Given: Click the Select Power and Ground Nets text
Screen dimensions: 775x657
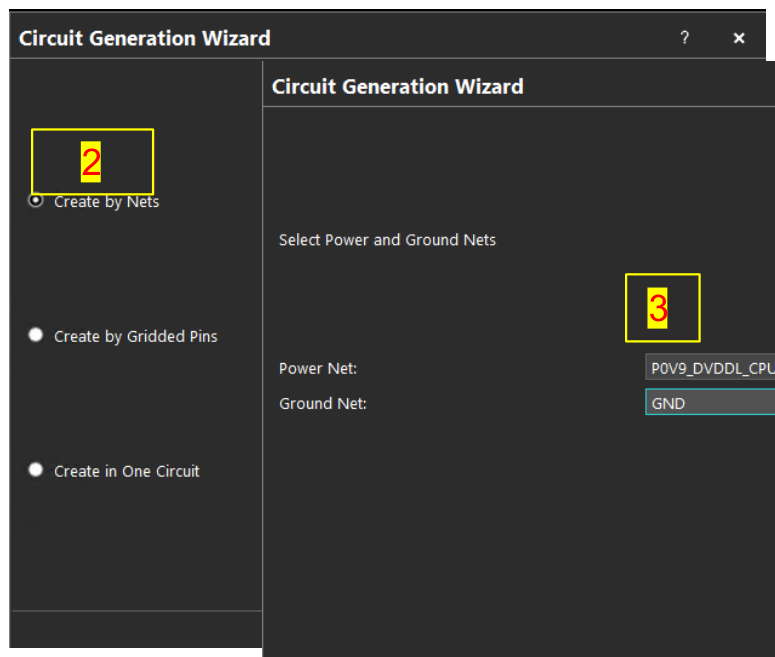Looking at the screenshot, I should tap(387, 240).
